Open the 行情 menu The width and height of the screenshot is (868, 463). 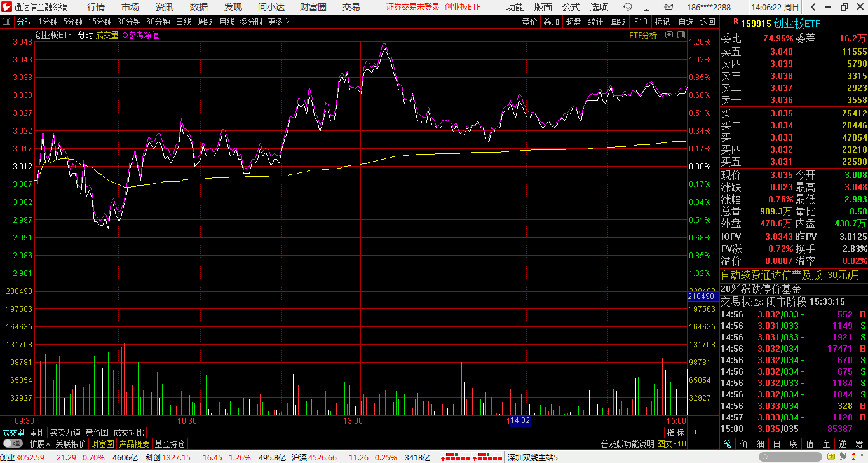(96, 7)
